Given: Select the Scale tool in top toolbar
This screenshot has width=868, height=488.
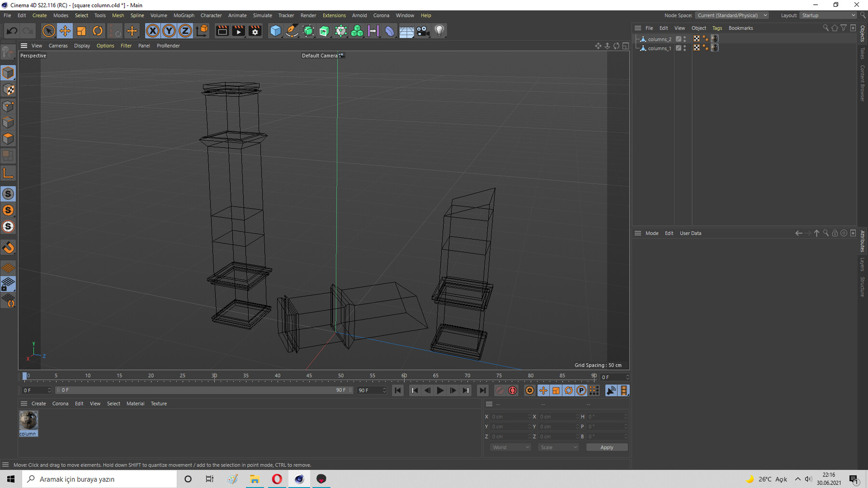Looking at the screenshot, I should [x=81, y=31].
